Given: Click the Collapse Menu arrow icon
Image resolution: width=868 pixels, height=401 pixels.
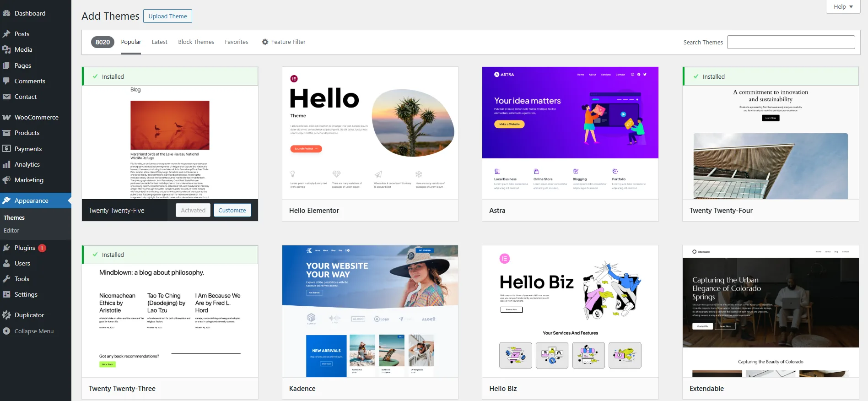Looking at the screenshot, I should pyautogui.click(x=6, y=331).
